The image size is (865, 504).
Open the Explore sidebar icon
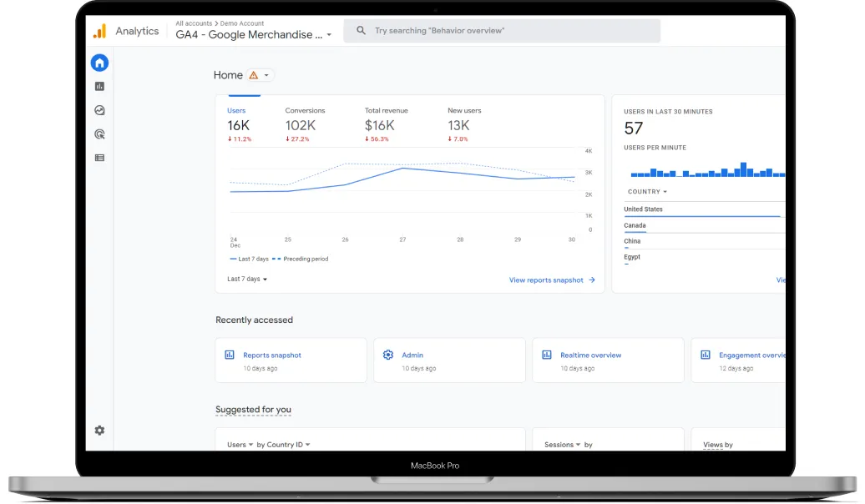coord(99,110)
